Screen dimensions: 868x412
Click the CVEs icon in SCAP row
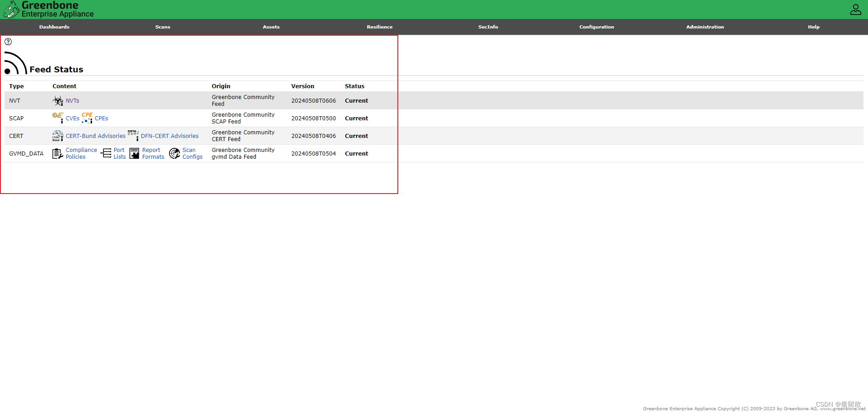click(x=58, y=118)
